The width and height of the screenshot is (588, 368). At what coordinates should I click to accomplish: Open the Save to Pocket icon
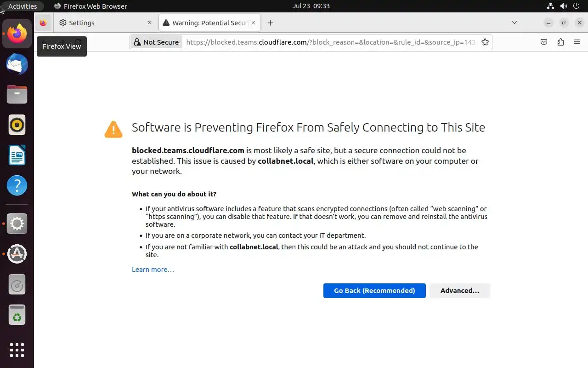coord(544,42)
